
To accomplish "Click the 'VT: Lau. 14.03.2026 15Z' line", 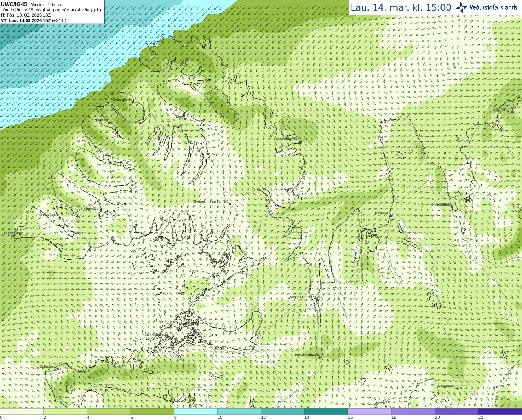I will click(33, 20).
